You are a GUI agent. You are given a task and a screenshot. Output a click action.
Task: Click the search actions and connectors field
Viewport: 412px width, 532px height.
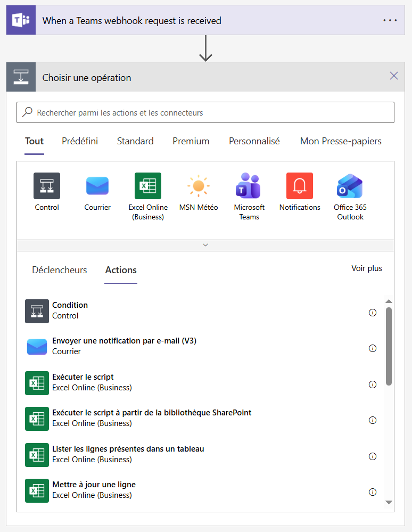click(x=205, y=113)
